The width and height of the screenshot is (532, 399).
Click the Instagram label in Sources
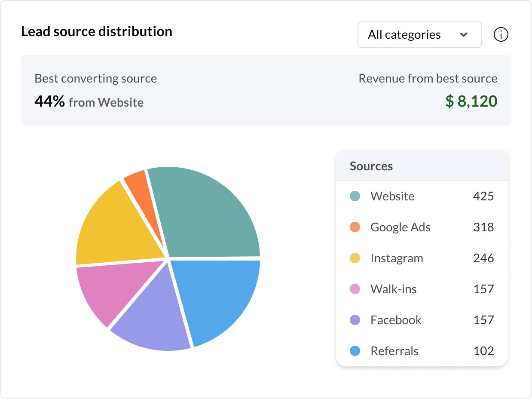[x=397, y=258]
